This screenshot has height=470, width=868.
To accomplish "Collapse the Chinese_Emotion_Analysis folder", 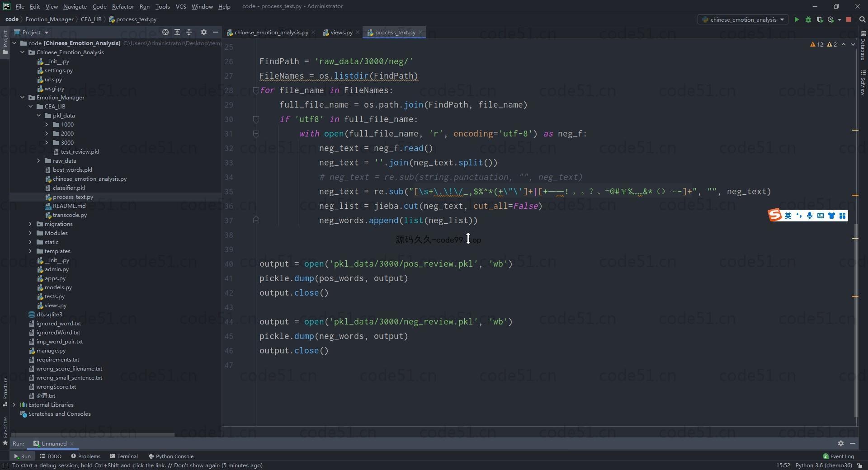I will coord(22,52).
